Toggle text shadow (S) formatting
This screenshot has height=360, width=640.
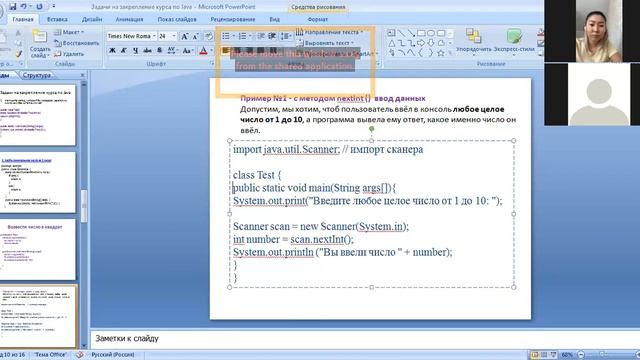pyautogui.click(x=160, y=50)
